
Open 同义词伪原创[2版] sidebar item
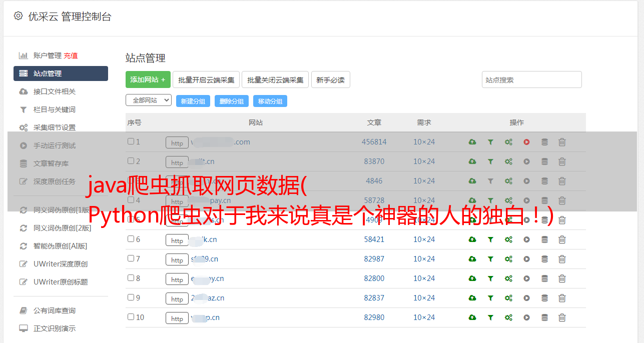pyautogui.click(x=62, y=228)
